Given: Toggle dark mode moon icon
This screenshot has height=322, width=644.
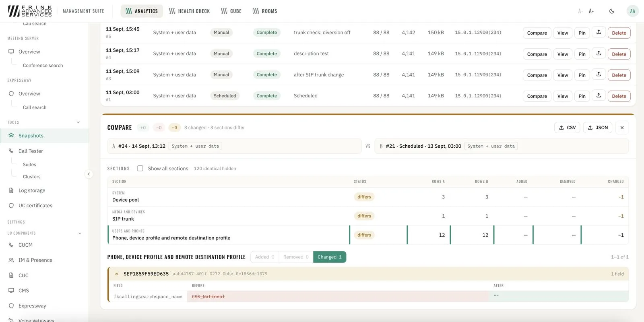Looking at the screenshot, I should coord(611,11).
